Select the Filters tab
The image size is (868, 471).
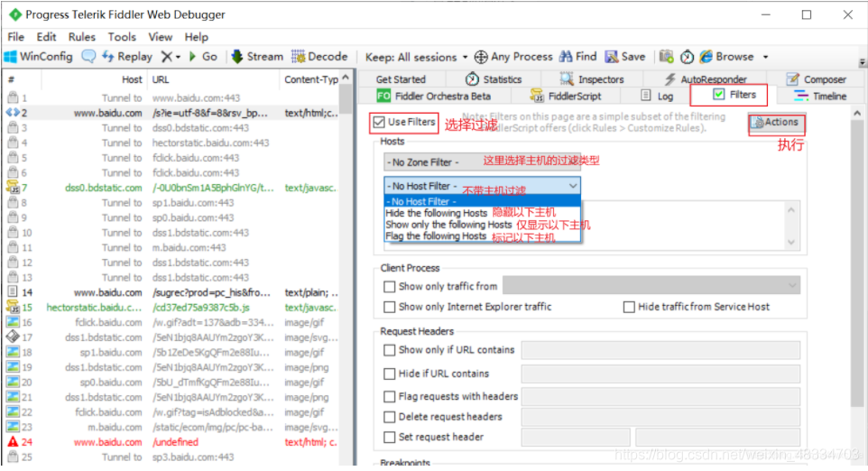[x=734, y=95]
